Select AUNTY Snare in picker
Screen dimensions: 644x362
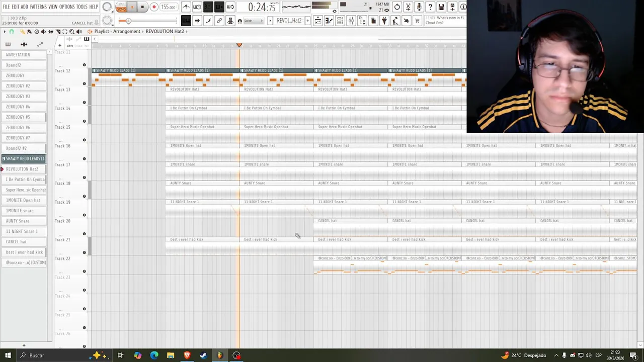[24, 221]
